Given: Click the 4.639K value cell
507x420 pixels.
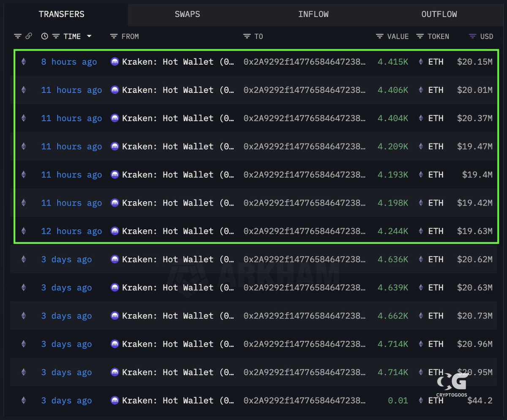Looking at the screenshot, I should 393,287.
